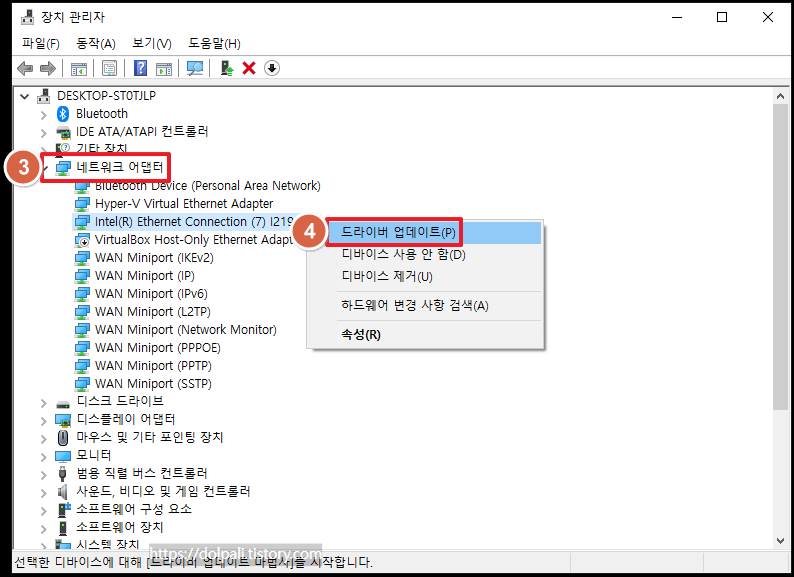Expand 범용 직렬 버스 컨트롤러 node
Viewport: 794px width, 577px height.
pyautogui.click(x=44, y=475)
